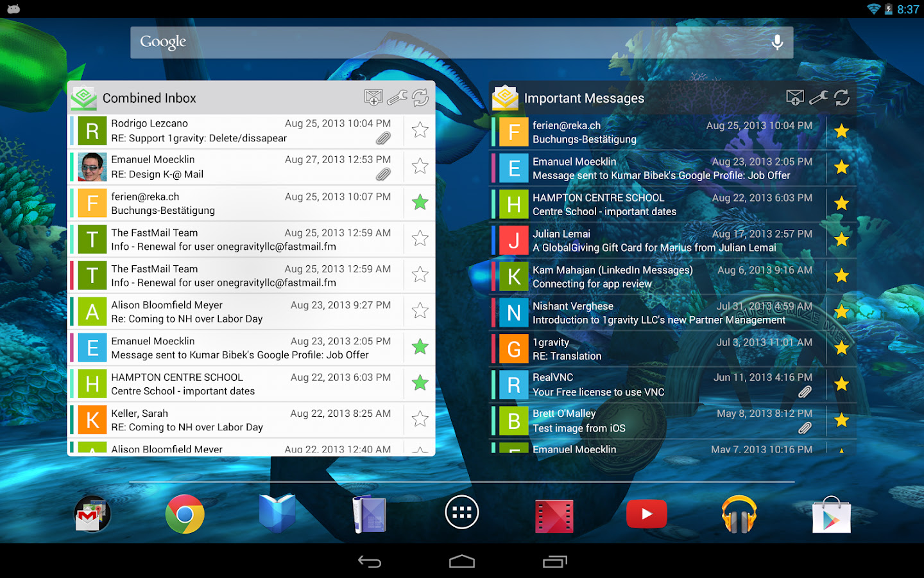924x578 pixels.
Task: Click the paperclip attachment icon on RealVNC message
Action: 805,393
